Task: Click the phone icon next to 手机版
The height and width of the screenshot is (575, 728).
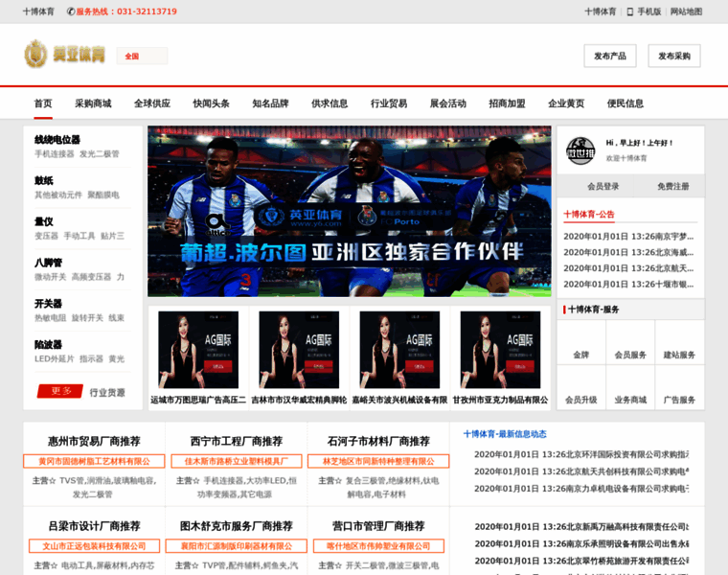Action: tap(630, 11)
